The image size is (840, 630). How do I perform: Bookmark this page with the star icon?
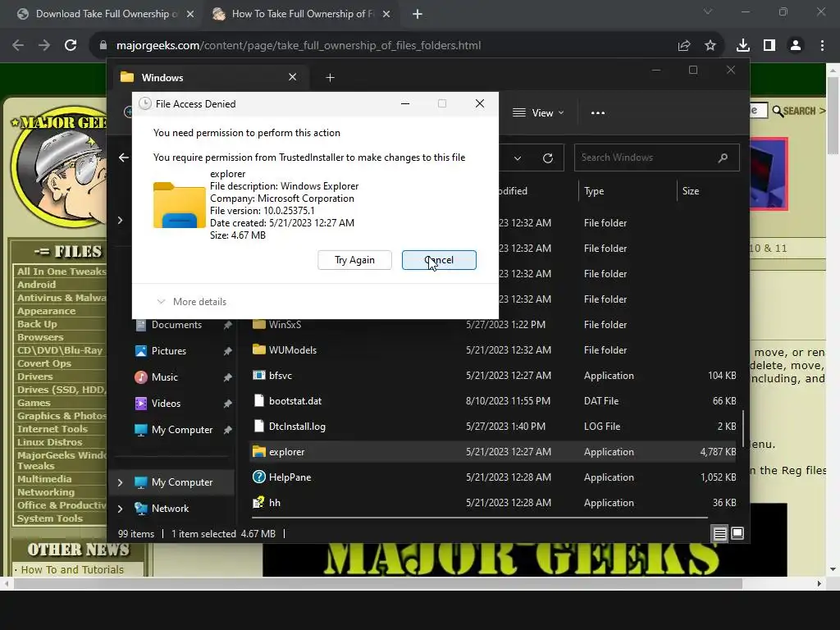tap(710, 46)
